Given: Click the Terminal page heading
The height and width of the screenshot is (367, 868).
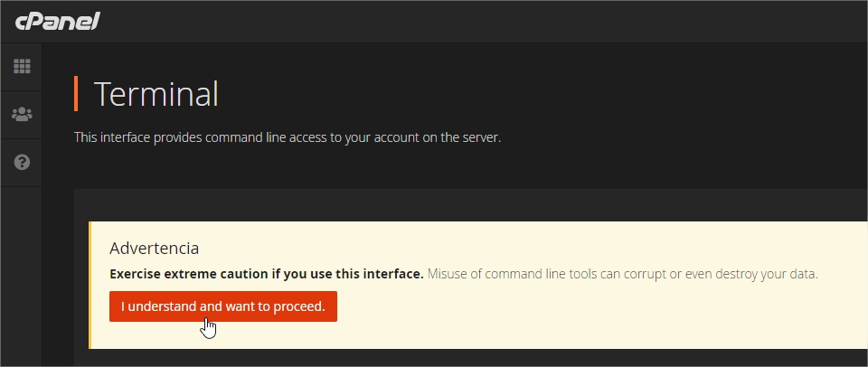Looking at the screenshot, I should [x=156, y=94].
